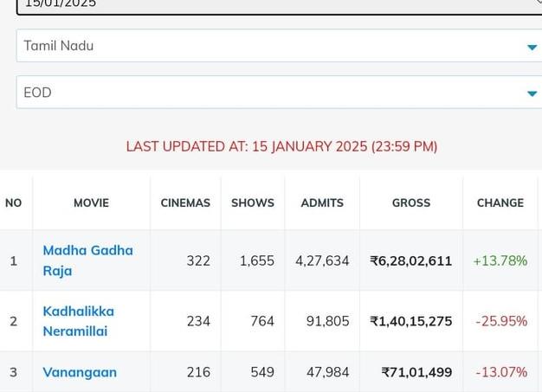Sort by the CHANGE column header
The image size is (542, 392).
click(500, 202)
